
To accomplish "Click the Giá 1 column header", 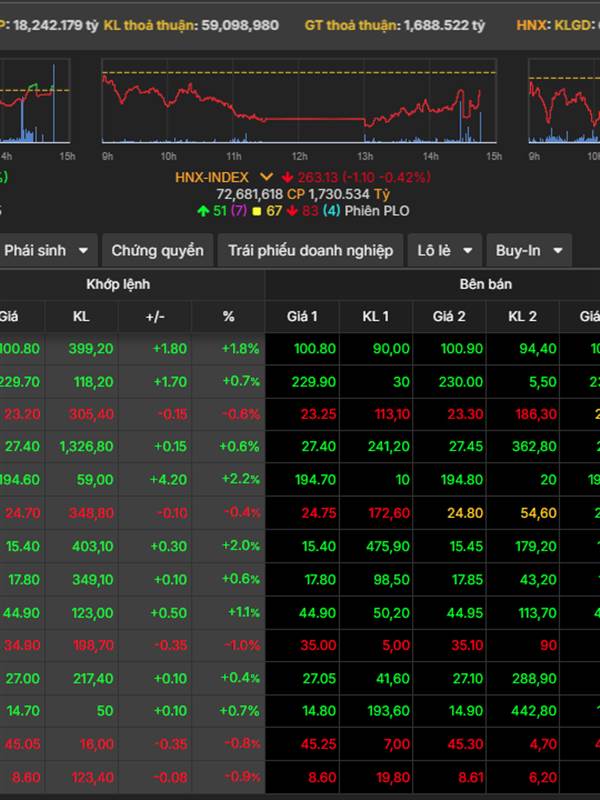I will pos(302,316).
